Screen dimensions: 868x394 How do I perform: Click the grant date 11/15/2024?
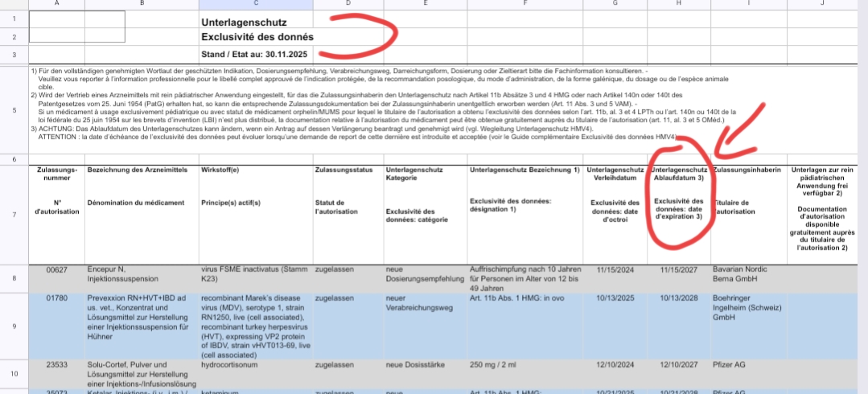[615, 279]
